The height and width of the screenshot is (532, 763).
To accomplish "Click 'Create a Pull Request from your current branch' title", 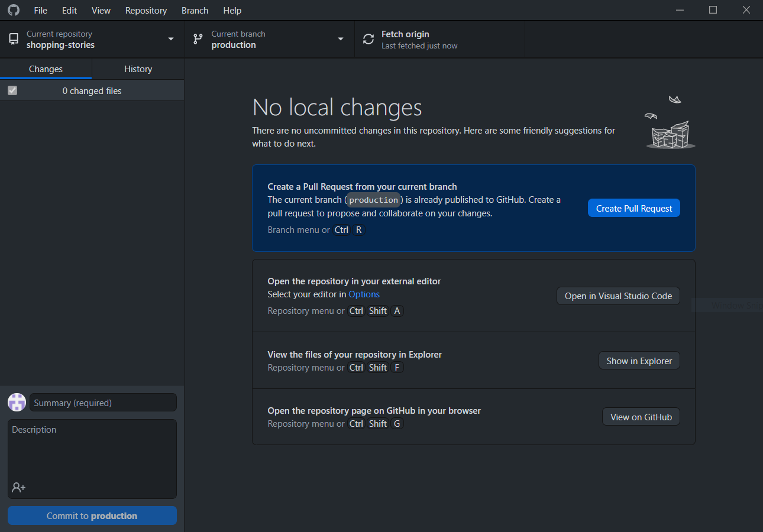I will click(362, 187).
